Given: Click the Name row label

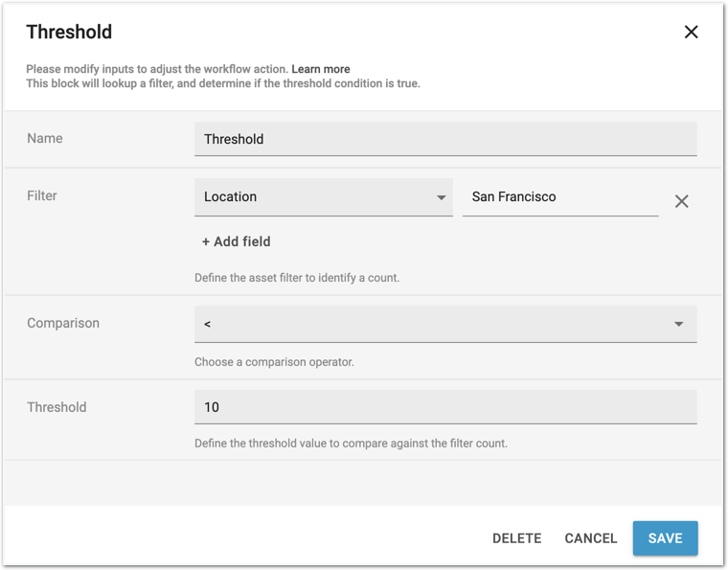Looking at the screenshot, I should [45, 138].
